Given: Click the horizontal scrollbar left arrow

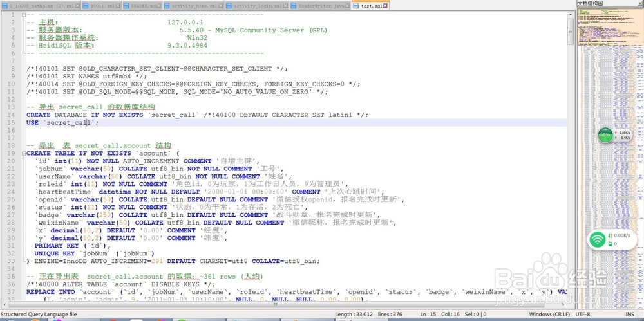Looking at the screenshot, I should point(3,304).
